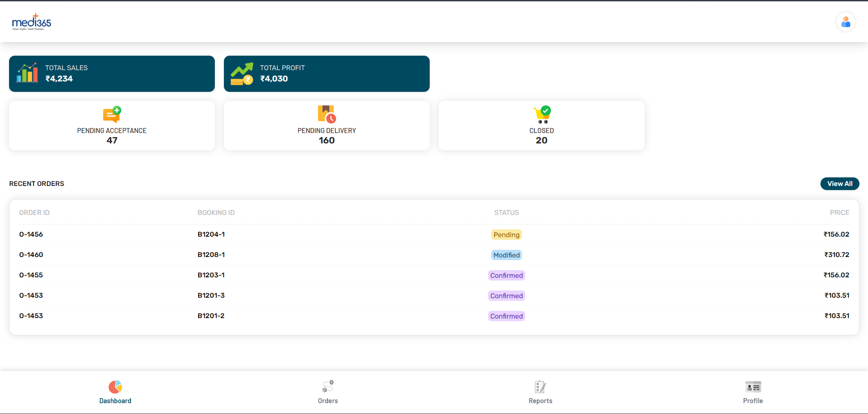Switch to the Orders tab label
Screen dimensions: 868x414
click(x=328, y=401)
